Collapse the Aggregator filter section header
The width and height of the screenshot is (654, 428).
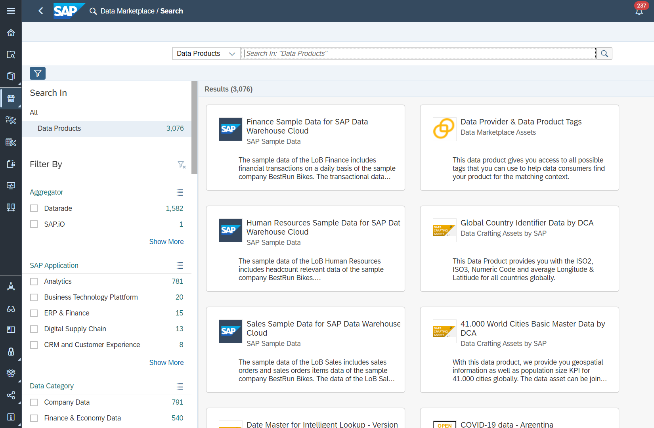point(46,192)
